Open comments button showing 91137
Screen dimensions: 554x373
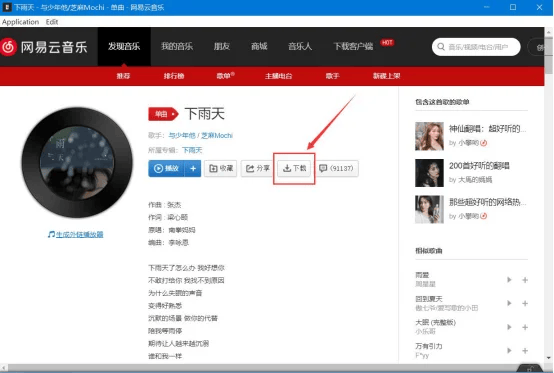[x=337, y=168]
